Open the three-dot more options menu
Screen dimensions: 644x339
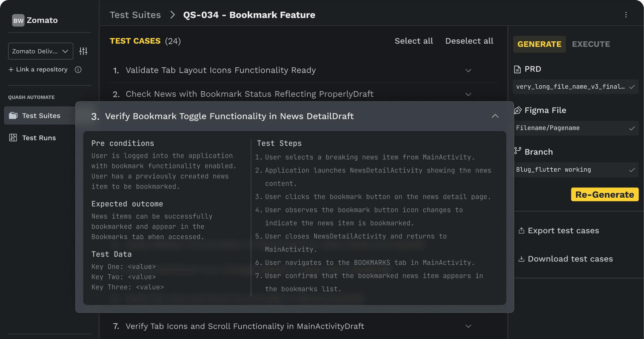click(x=626, y=15)
